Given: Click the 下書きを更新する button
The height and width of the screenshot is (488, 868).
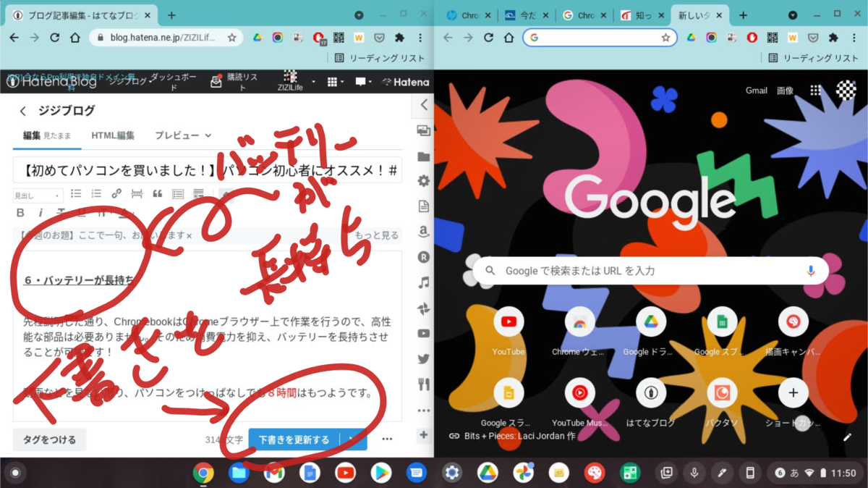Looking at the screenshot, I should 294,439.
